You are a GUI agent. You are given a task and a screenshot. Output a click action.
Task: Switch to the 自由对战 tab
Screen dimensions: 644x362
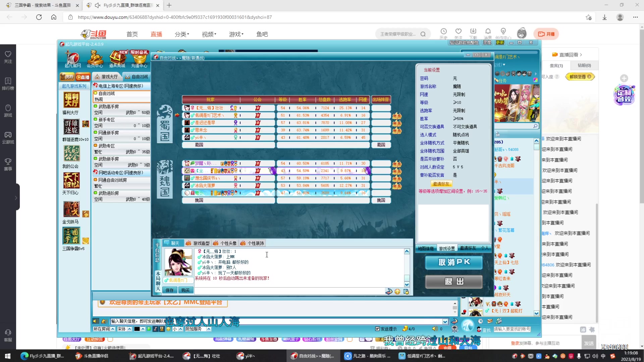tap(137, 76)
